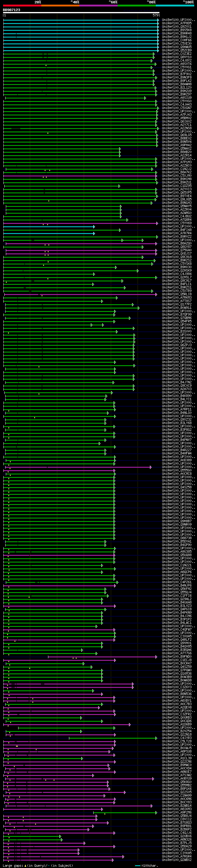Click hit label UniRef100_Q2HSK9
This screenshot has height=868, width=197.
(x=177, y=270)
